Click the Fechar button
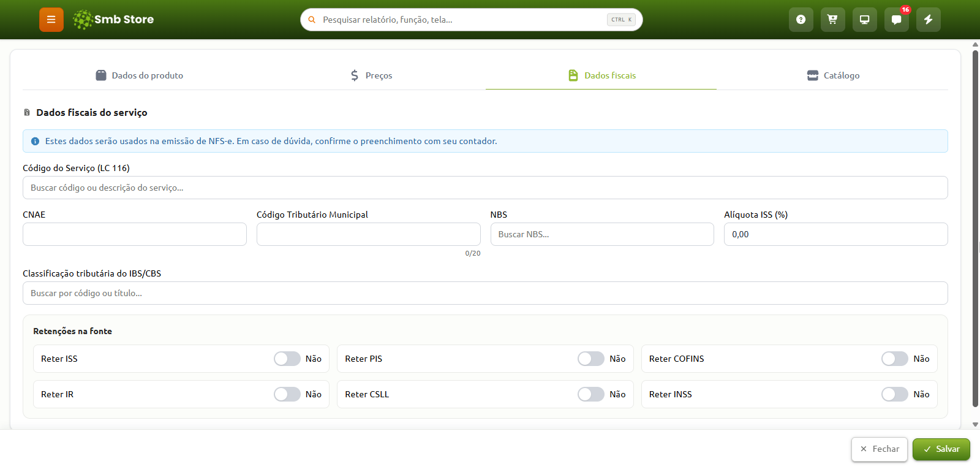 [x=879, y=449]
